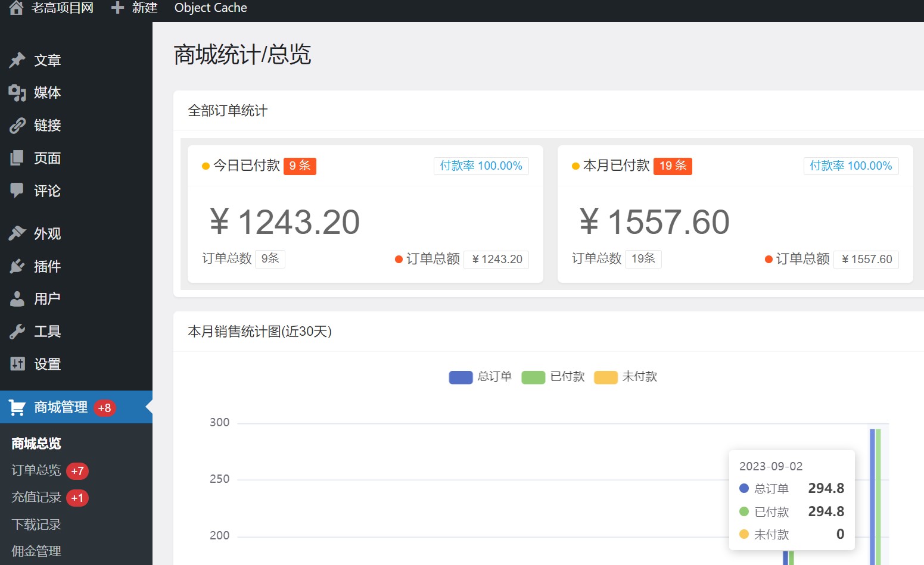Click the 外观 appearance brush icon

click(x=17, y=233)
